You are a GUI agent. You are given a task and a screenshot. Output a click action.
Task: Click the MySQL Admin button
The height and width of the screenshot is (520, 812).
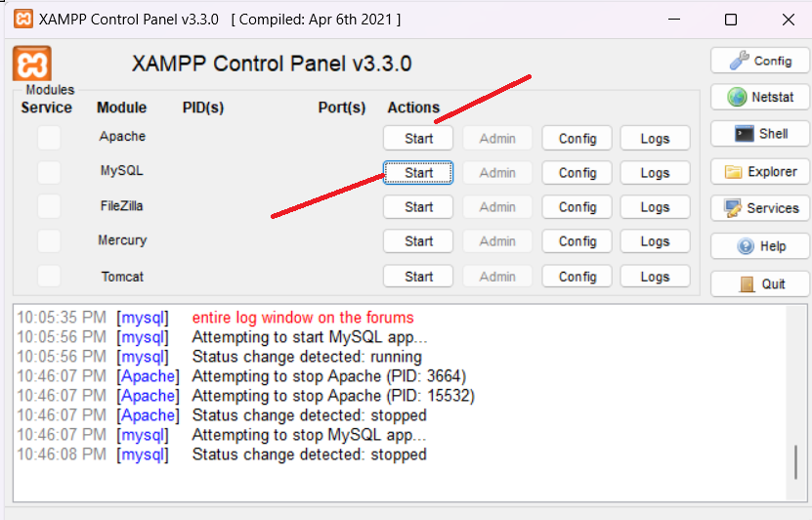point(497,172)
